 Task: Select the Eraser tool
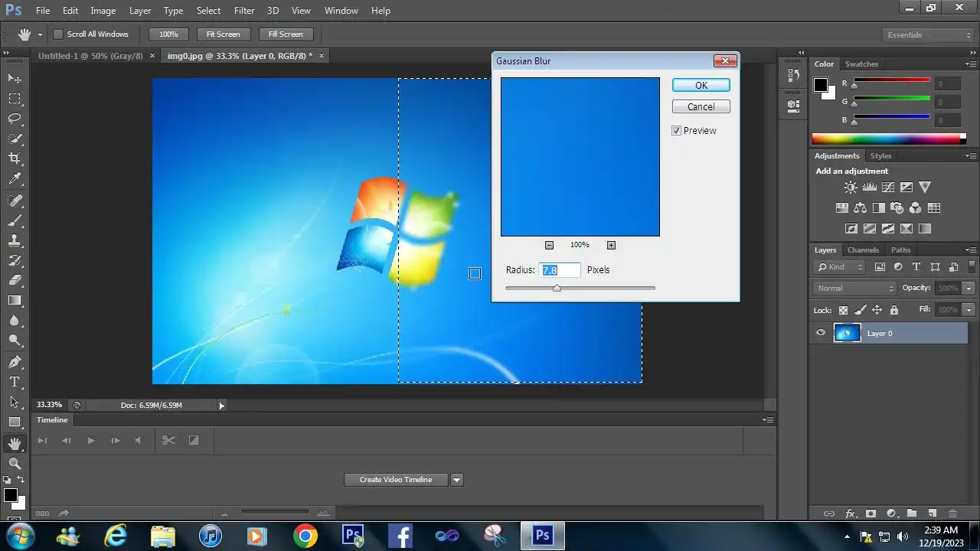click(15, 280)
